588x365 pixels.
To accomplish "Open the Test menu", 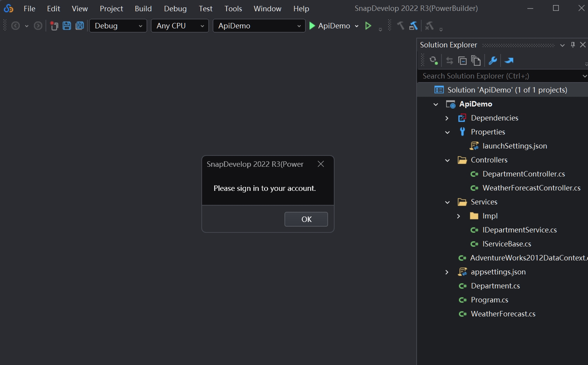I will pyautogui.click(x=206, y=9).
